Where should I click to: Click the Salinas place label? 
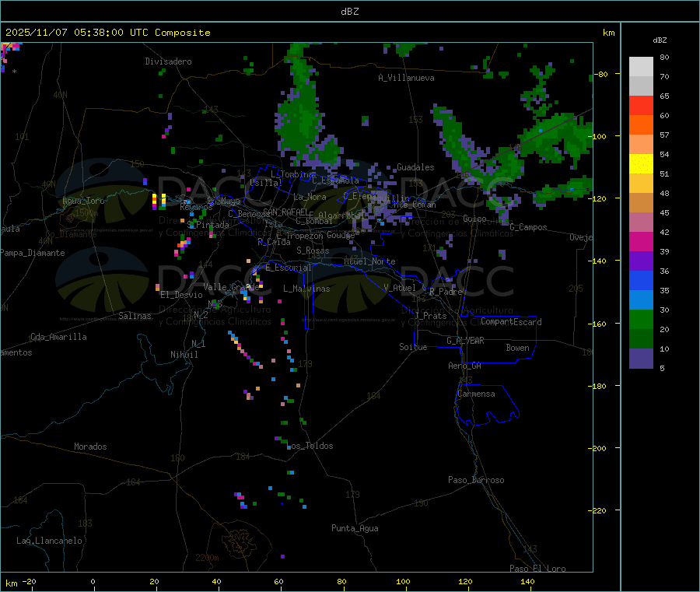[x=135, y=316]
